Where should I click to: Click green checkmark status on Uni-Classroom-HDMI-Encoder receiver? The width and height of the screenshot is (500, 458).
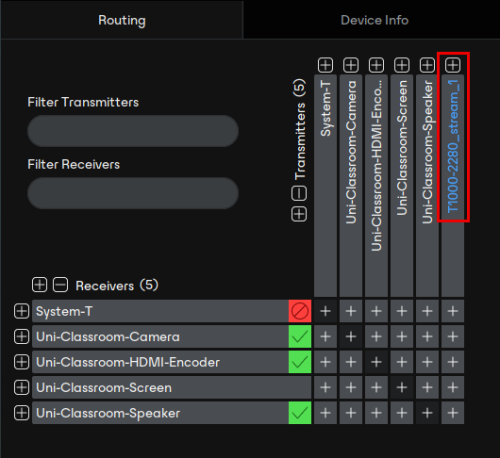click(x=300, y=362)
